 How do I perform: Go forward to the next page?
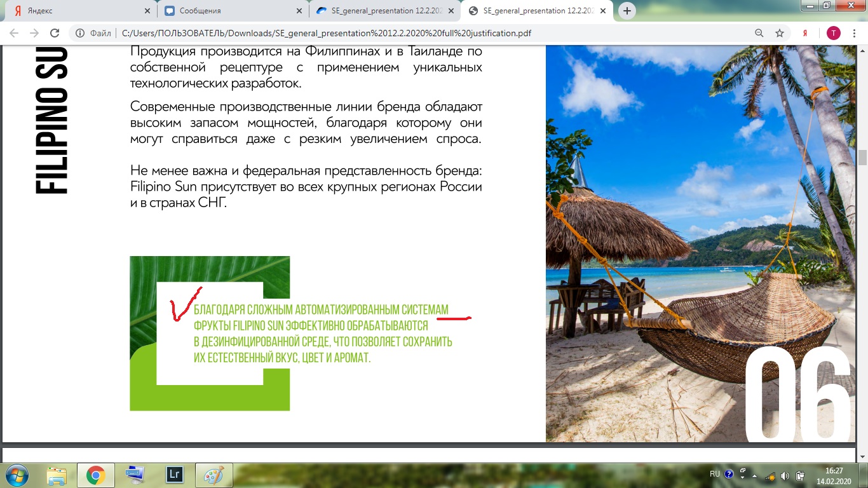pos(34,33)
